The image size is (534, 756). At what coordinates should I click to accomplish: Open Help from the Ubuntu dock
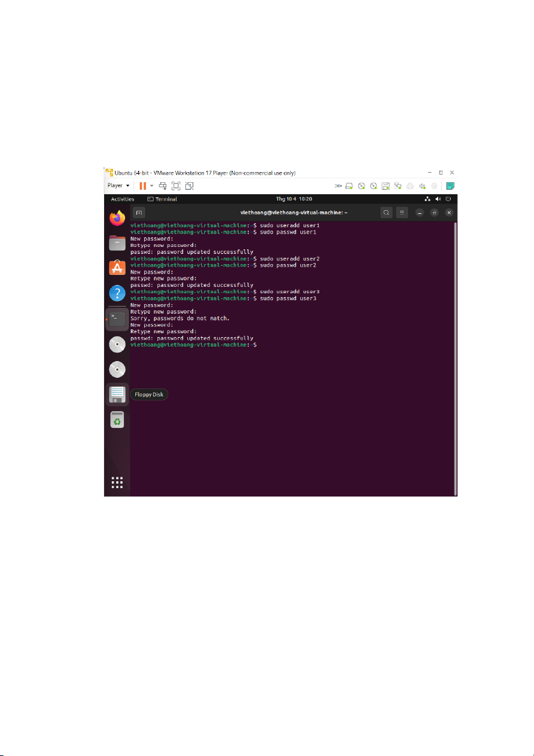coord(117,293)
